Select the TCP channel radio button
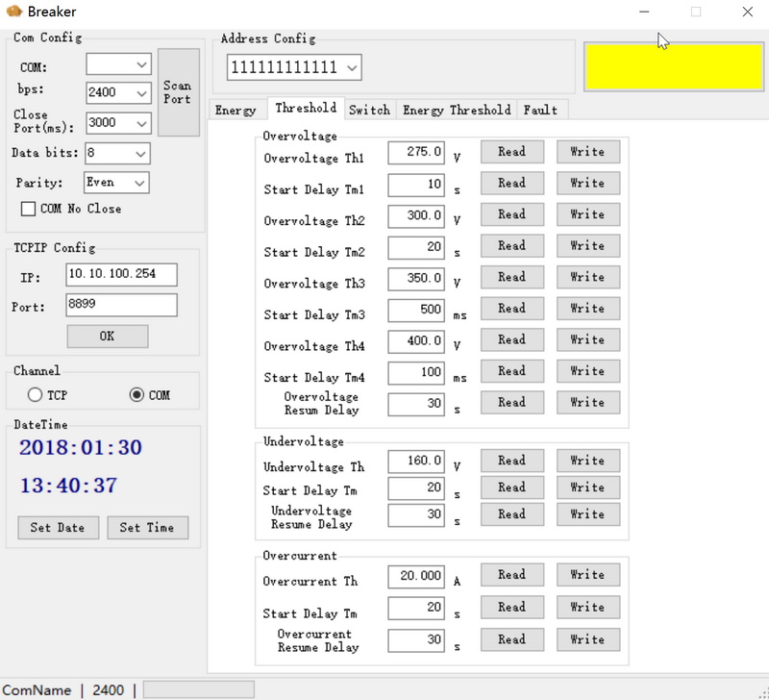Image resolution: width=769 pixels, height=700 pixels. (x=36, y=394)
